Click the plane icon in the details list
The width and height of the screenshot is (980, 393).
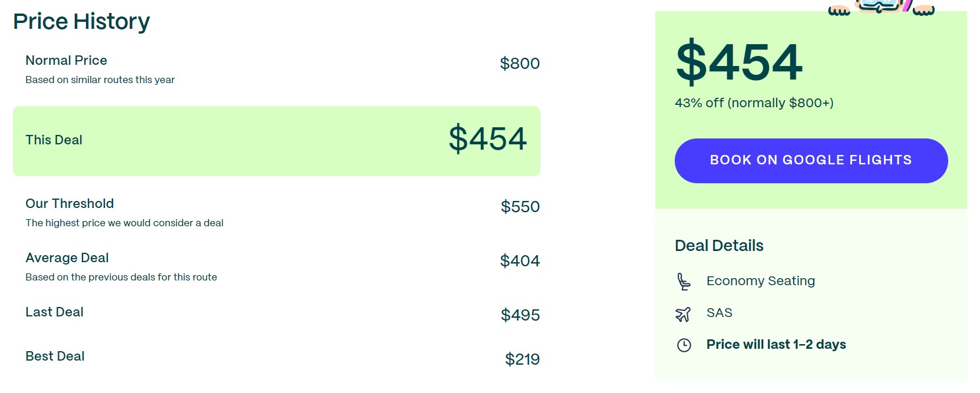[684, 313]
